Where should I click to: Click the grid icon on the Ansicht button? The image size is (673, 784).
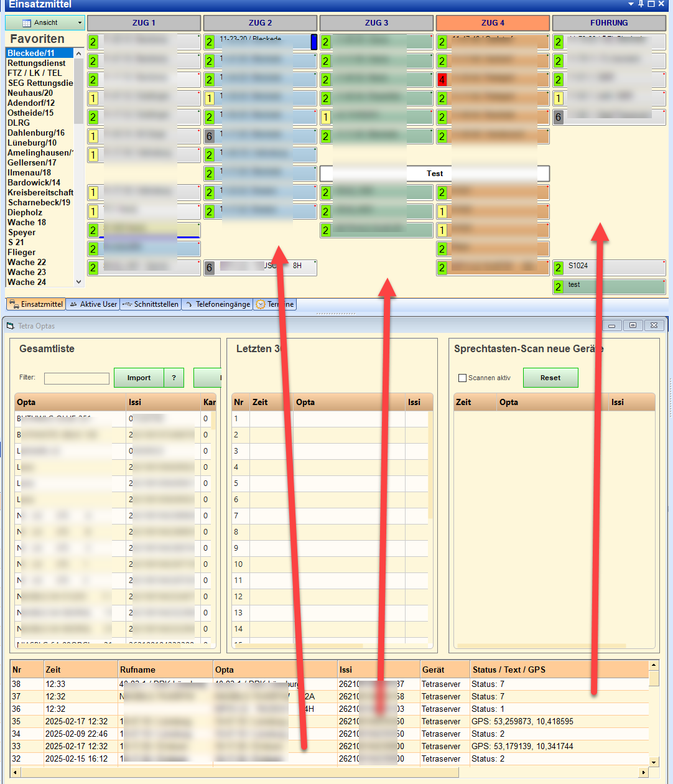click(27, 23)
